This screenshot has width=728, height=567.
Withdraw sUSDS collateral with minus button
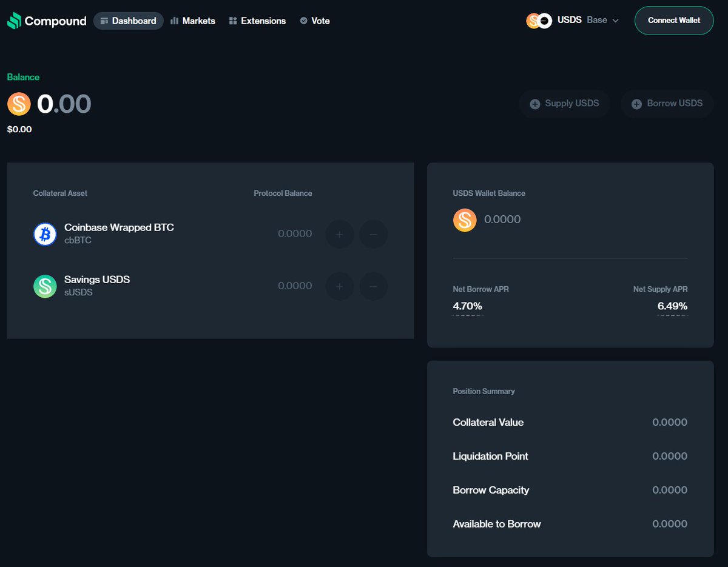[x=373, y=286]
